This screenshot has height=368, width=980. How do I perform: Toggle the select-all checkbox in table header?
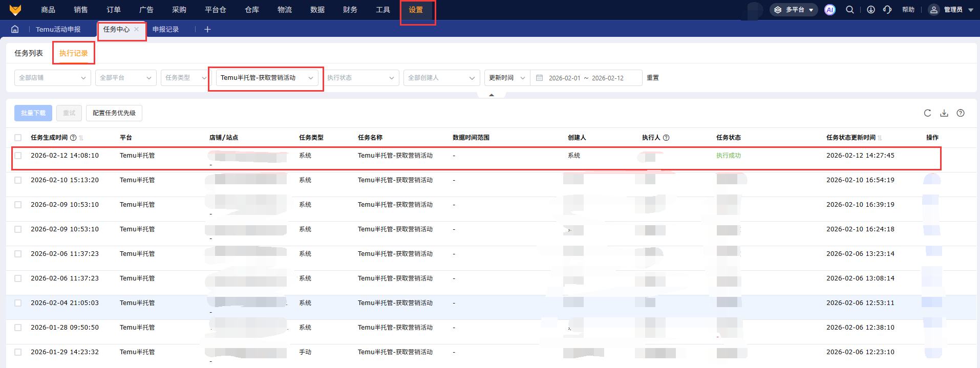(18, 138)
